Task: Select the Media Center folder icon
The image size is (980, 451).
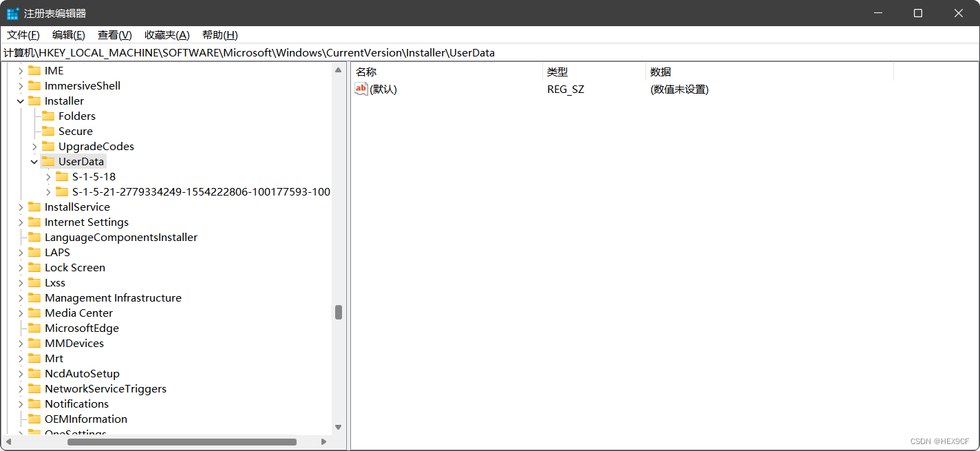Action: pyautogui.click(x=34, y=313)
